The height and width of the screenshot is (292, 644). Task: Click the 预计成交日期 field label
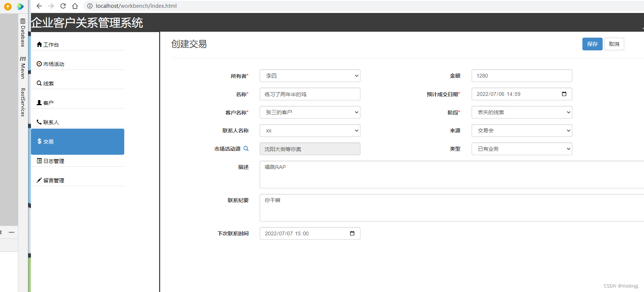click(x=443, y=94)
